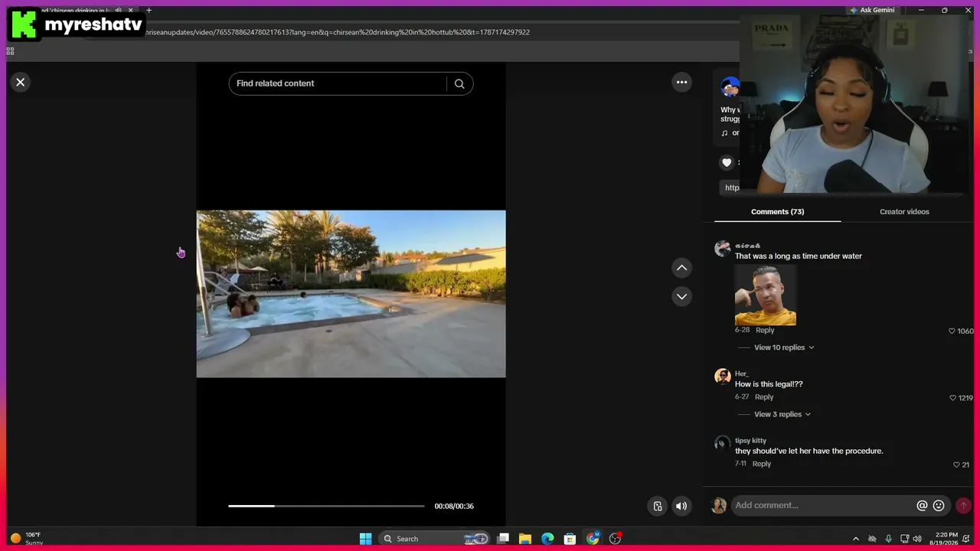
Task: Launch Microsoft Edge from the taskbar
Action: point(547,539)
